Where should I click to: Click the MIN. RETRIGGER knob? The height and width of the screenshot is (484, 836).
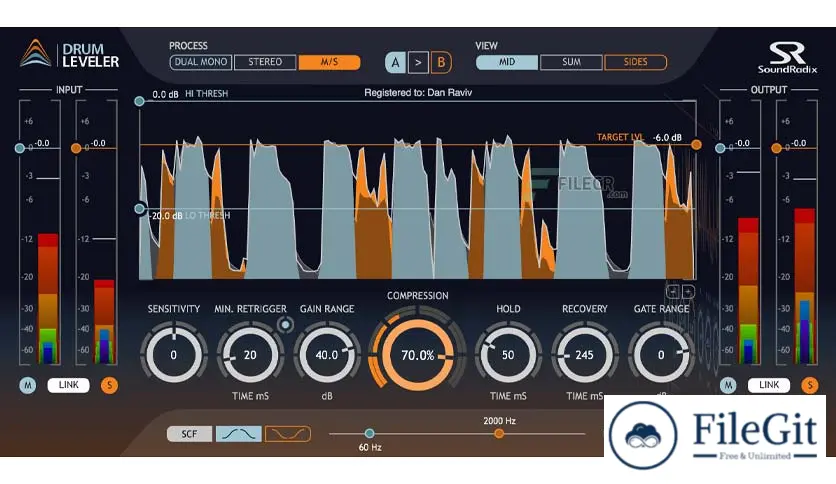click(250, 354)
